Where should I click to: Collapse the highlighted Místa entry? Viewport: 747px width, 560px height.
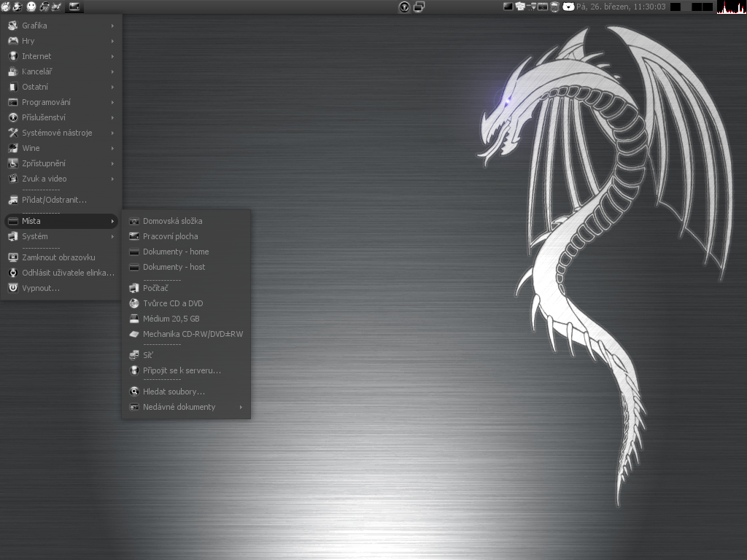pyautogui.click(x=61, y=221)
